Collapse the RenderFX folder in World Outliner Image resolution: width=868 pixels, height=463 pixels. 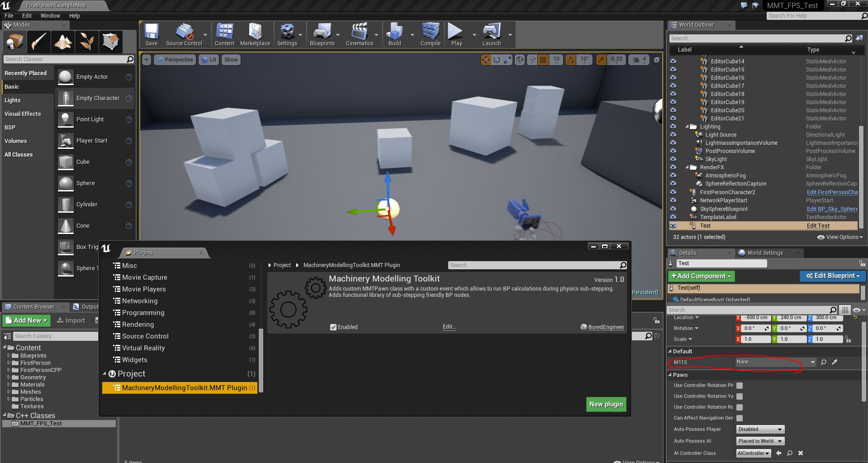(687, 167)
